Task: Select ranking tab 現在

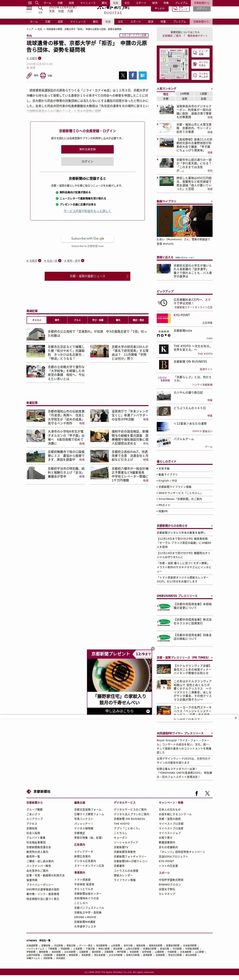Action: point(166,94)
